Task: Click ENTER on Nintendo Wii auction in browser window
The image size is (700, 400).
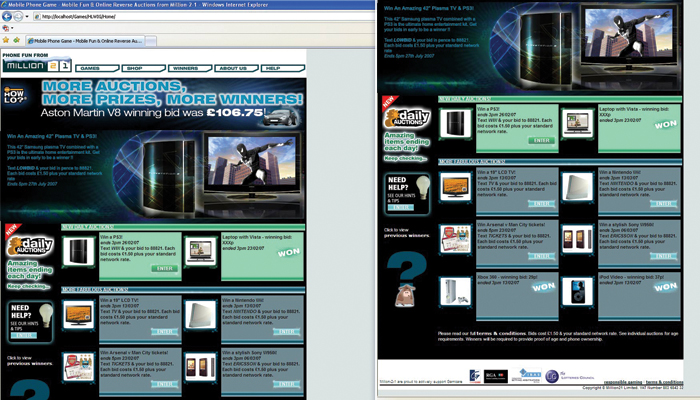Action: tap(287, 332)
